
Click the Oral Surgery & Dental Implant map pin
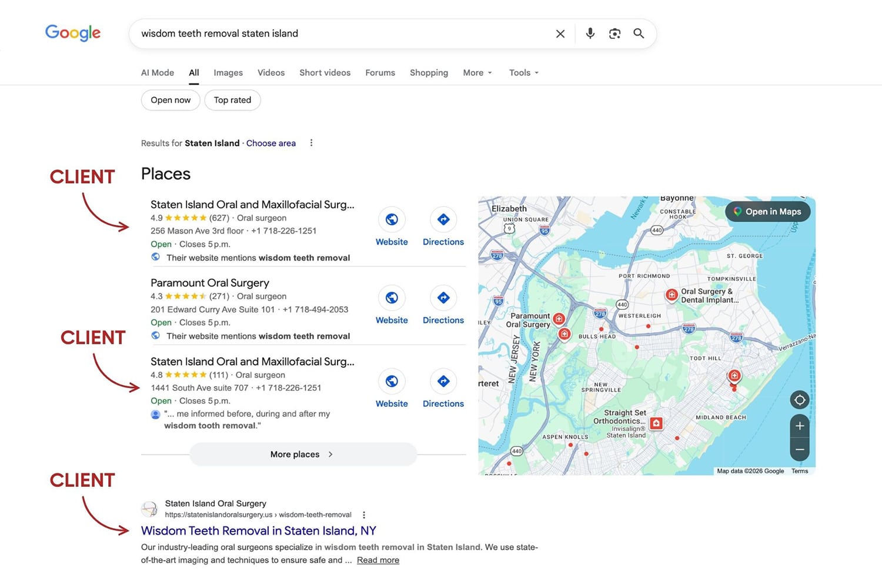click(671, 295)
